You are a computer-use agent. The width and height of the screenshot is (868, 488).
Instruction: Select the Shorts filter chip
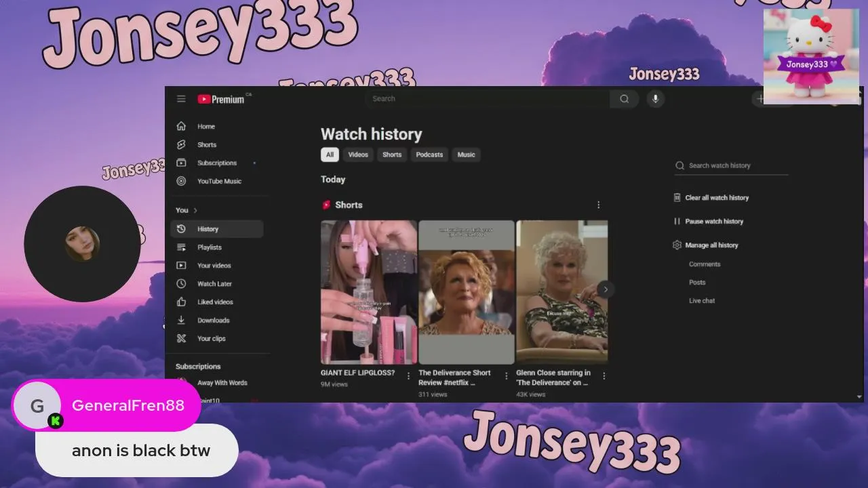click(x=392, y=155)
